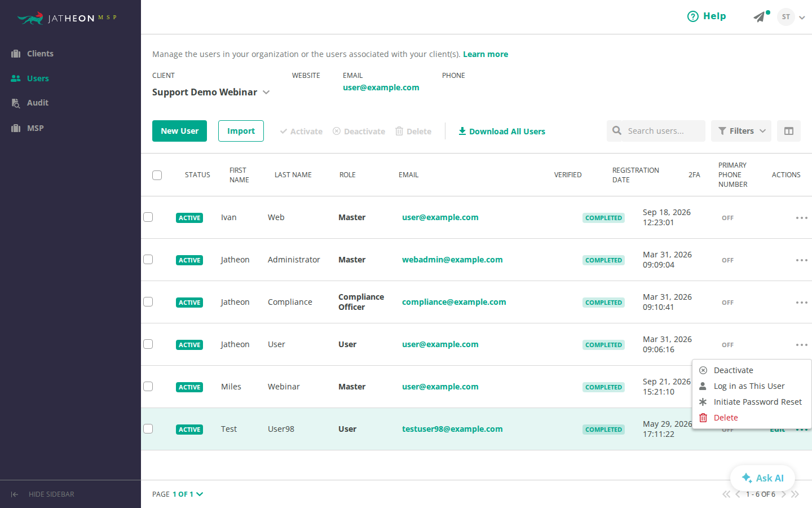Select the Ivan Web row checkbox
812x508 pixels.
coord(148,217)
